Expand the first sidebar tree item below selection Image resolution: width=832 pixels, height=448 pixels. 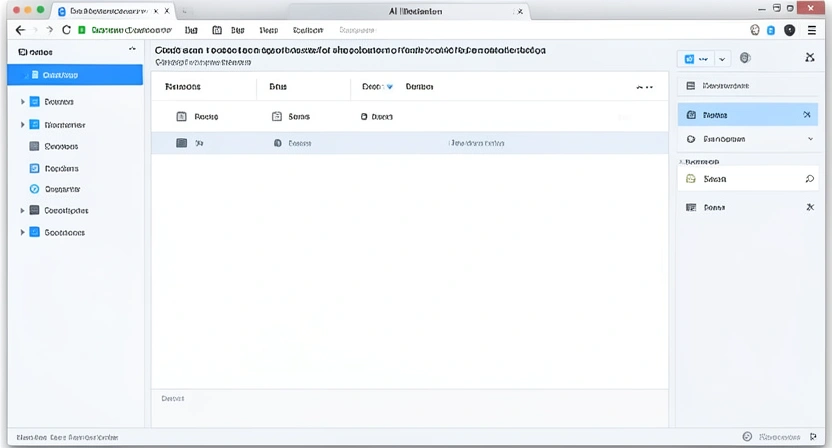(x=22, y=101)
